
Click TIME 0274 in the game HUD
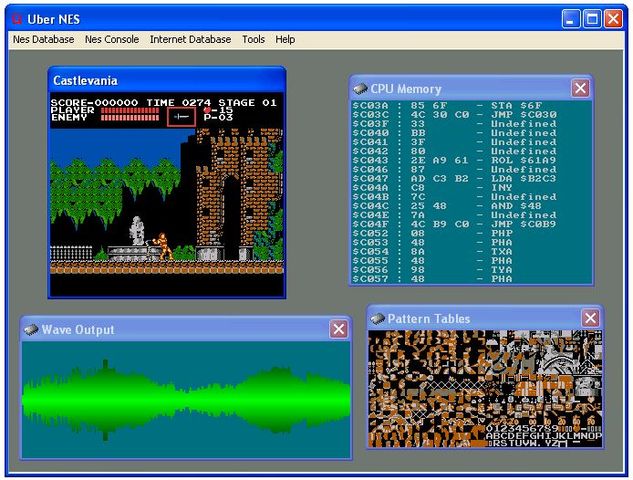pyautogui.click(x=179, y=103)
